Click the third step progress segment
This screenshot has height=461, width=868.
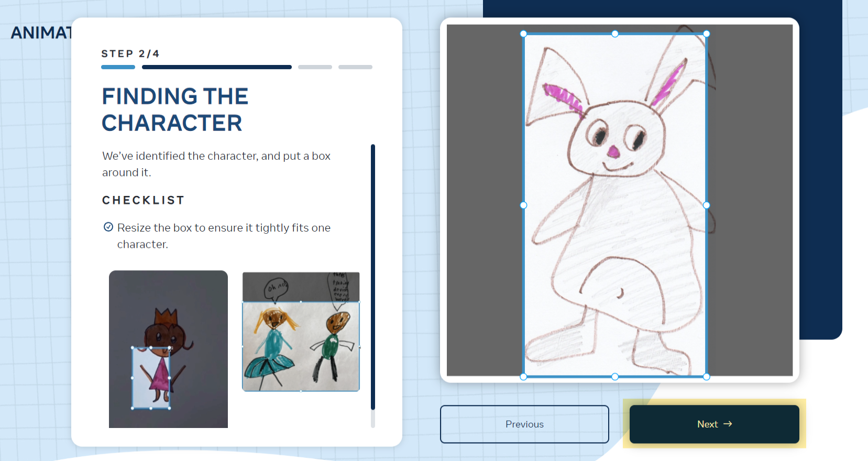click(x=315, y=67)
